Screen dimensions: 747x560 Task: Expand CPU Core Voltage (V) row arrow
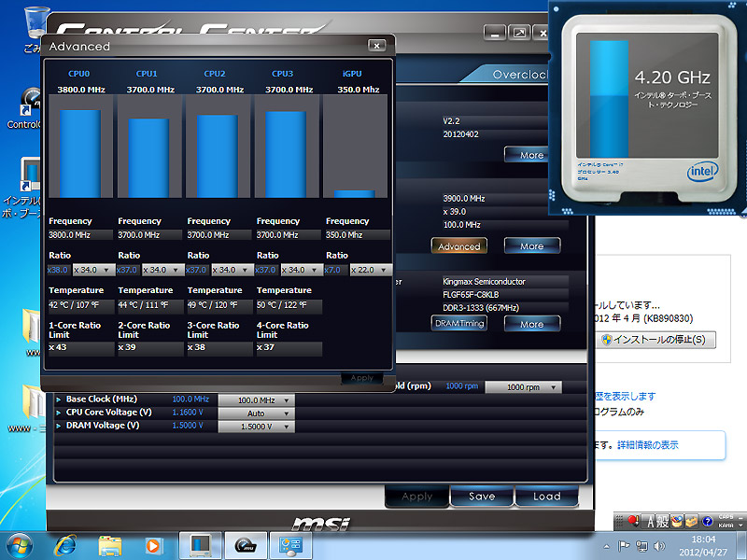[59, 413]
